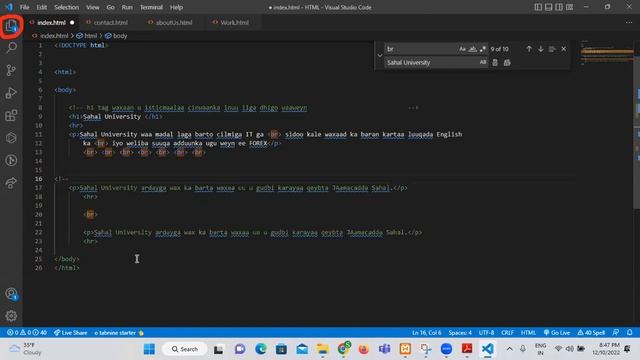This screenshot has height=360, width=640.
Task: Click the taskbar Search box
Action: [184, 349]
